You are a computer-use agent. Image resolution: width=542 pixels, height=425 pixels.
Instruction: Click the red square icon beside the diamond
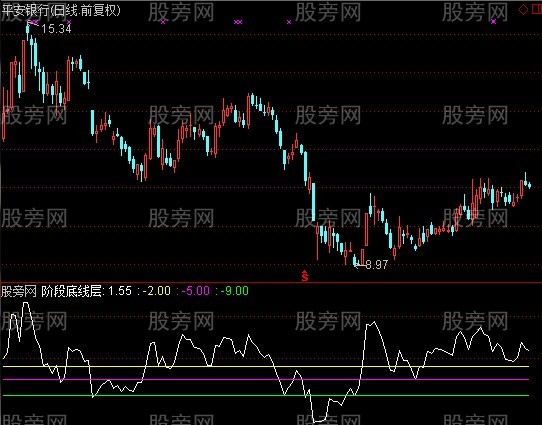coord(536,10)
